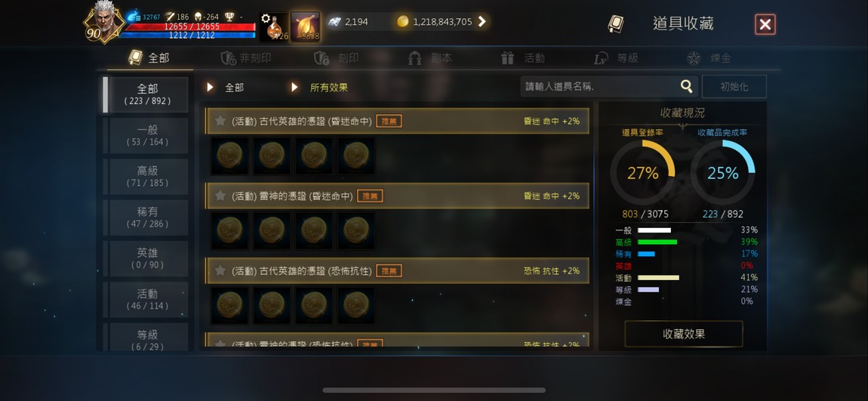Expand the 全部 category filter dropdown

[x=226, y=88]
